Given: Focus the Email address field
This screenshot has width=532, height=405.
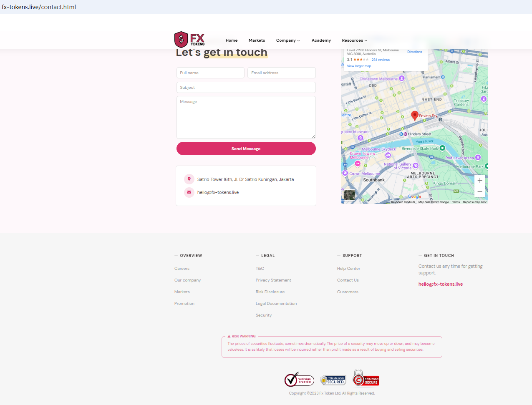Looking at the screenshot, I should [282, 73].
